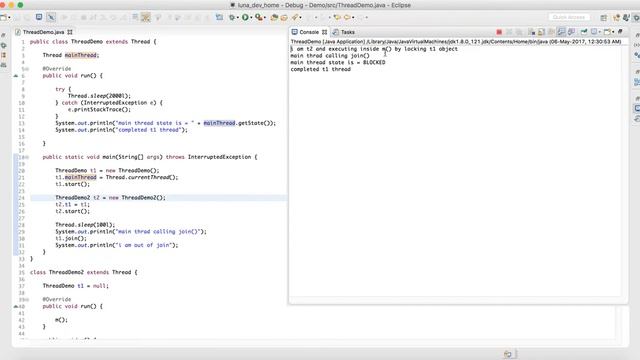Navigate back to previous edit location
Screen dimensions: 640x360
337,17
